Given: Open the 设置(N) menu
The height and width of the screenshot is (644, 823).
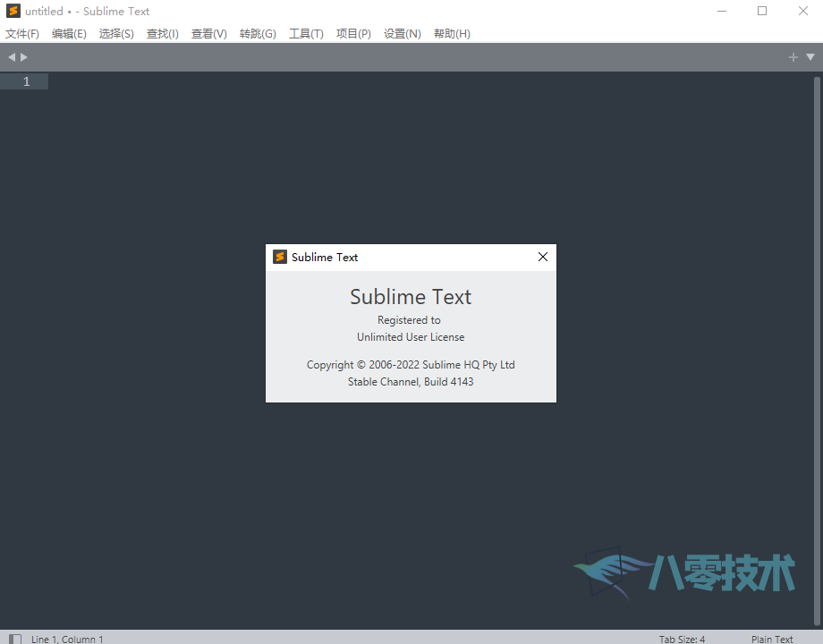Looking at the screenshot, I should [x=402, y=34].
